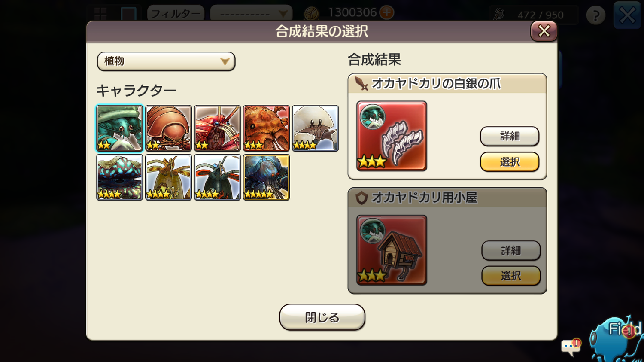
Task: Click the hermit crab hut item icon
Action: coord(392,250)
